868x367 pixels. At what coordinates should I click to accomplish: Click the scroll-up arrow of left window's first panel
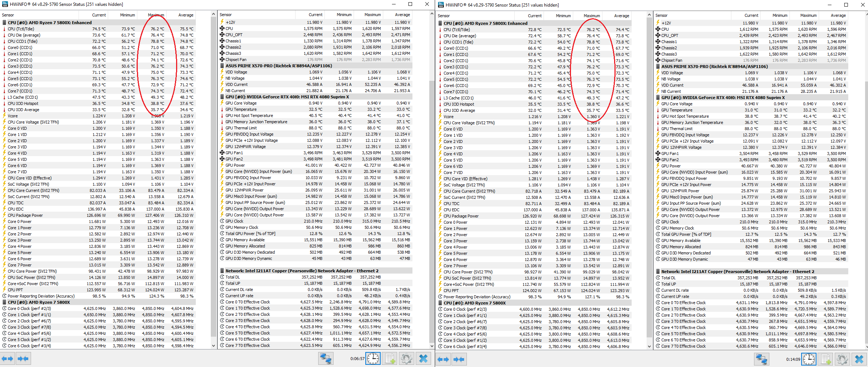pyautogui.click(x=213, y=14)
